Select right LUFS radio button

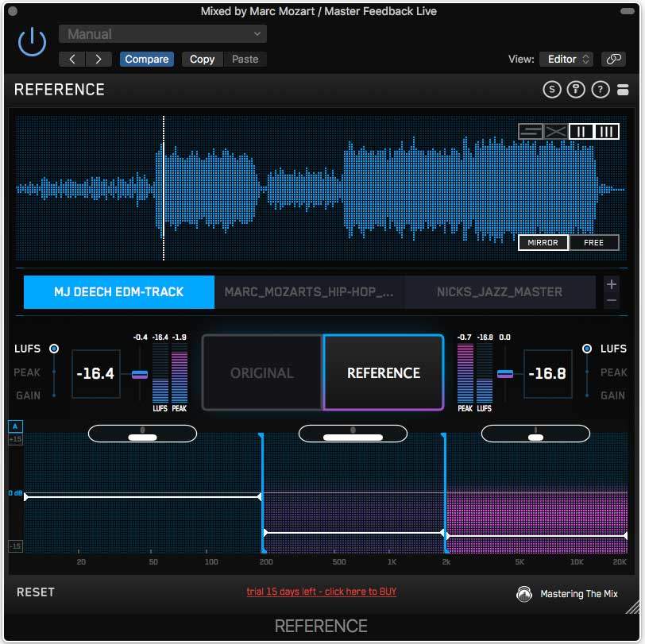pos(587,349)
